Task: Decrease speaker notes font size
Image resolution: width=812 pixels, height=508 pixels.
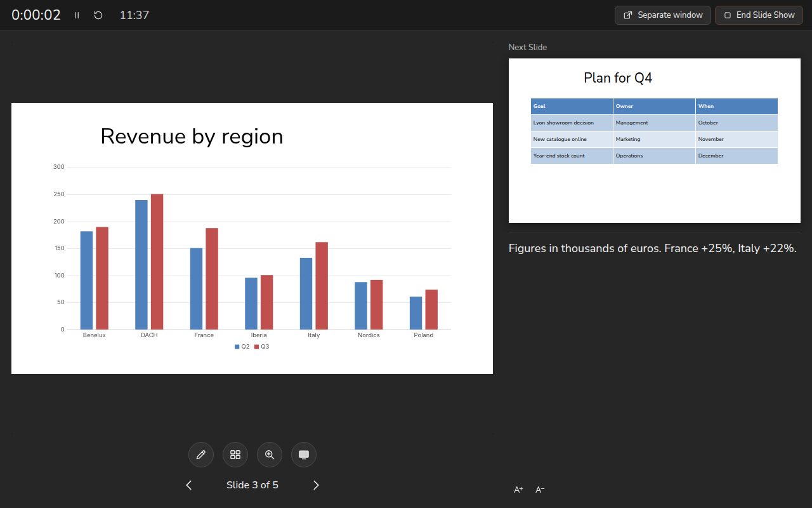Action: [540, 490]
